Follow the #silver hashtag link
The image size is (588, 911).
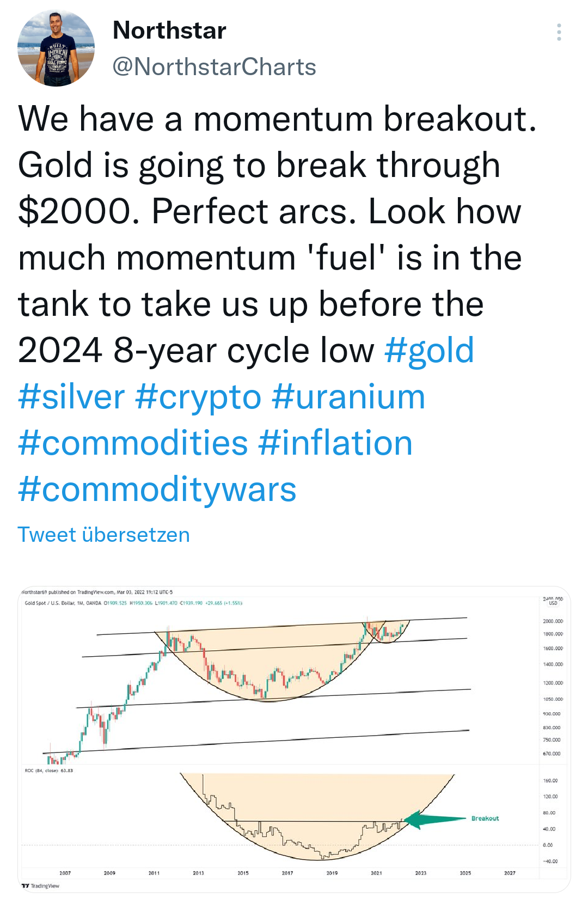71,396
